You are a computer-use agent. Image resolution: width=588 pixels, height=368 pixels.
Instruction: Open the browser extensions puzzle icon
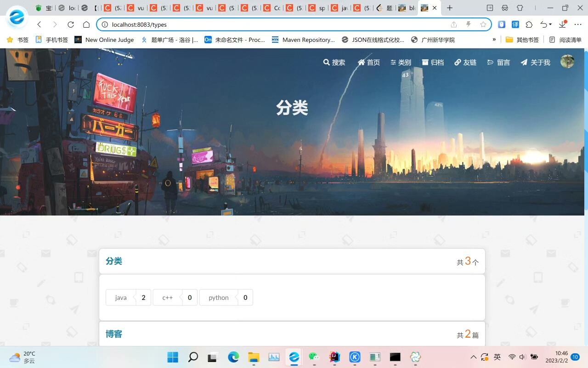click(x=529, y=24)
